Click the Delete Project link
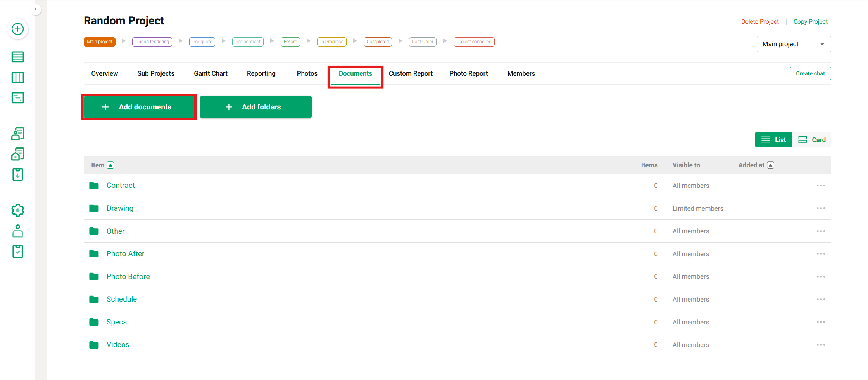 pos(760,22)
